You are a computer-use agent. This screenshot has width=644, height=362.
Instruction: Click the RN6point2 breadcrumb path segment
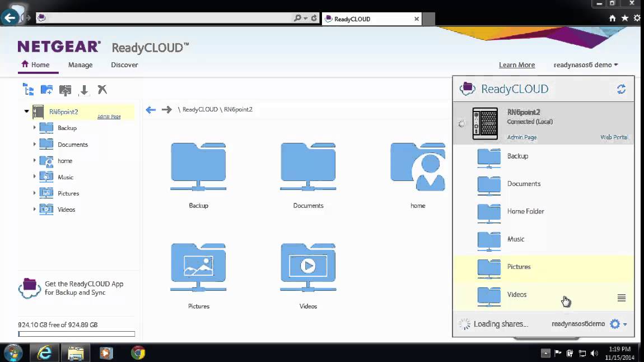click(238, 110)
